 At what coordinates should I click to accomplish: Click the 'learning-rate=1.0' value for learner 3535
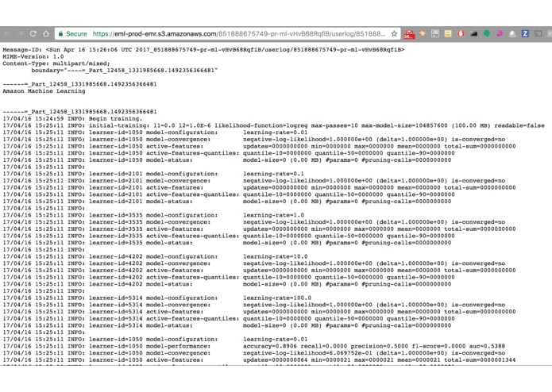(x=273, y=215)
